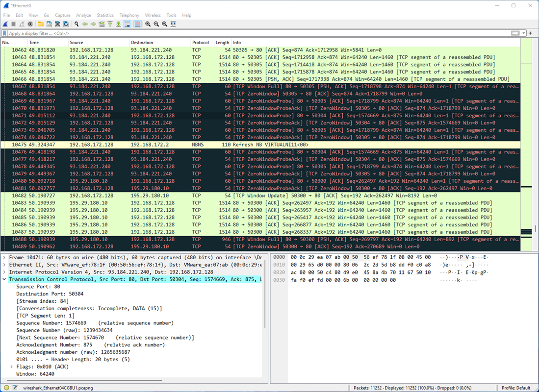Zoom out on packet text

click(x=156, y=24)
